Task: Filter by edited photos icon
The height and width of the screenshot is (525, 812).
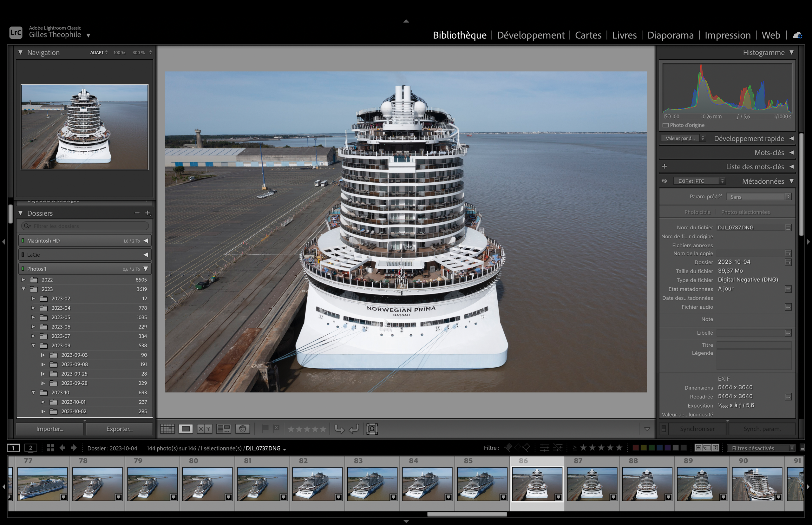Action: click(544, 448)
